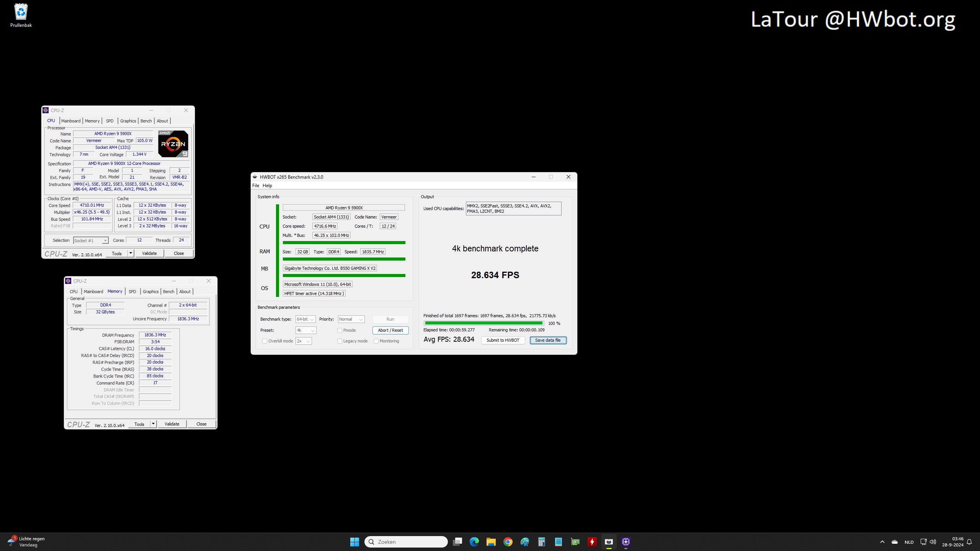
Task: Switch to the CPU-Z taskbar icon
Action: (626, 542)
